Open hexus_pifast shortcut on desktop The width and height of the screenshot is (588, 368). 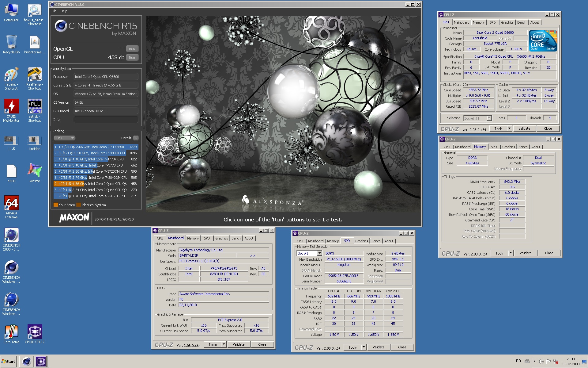coord(35,15)
